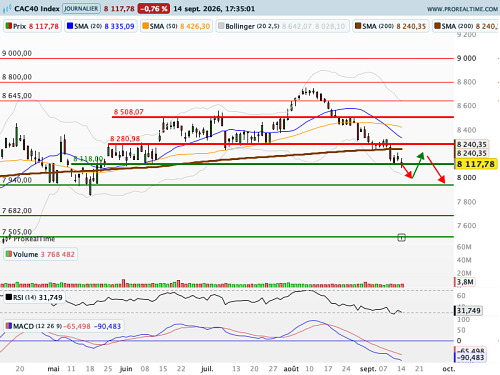Click the small square marker icon near 7 505 line
The image size is (500, 375).
point(401,238)
